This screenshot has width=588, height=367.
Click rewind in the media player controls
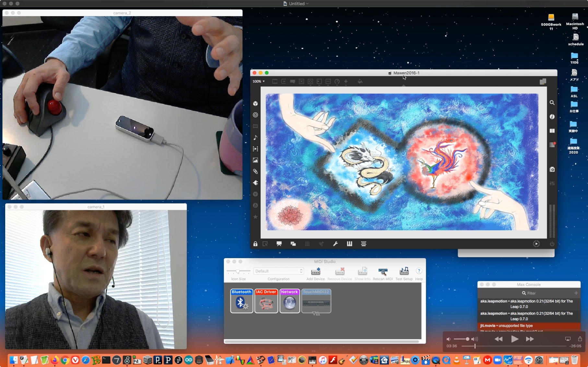click(499, 339)
